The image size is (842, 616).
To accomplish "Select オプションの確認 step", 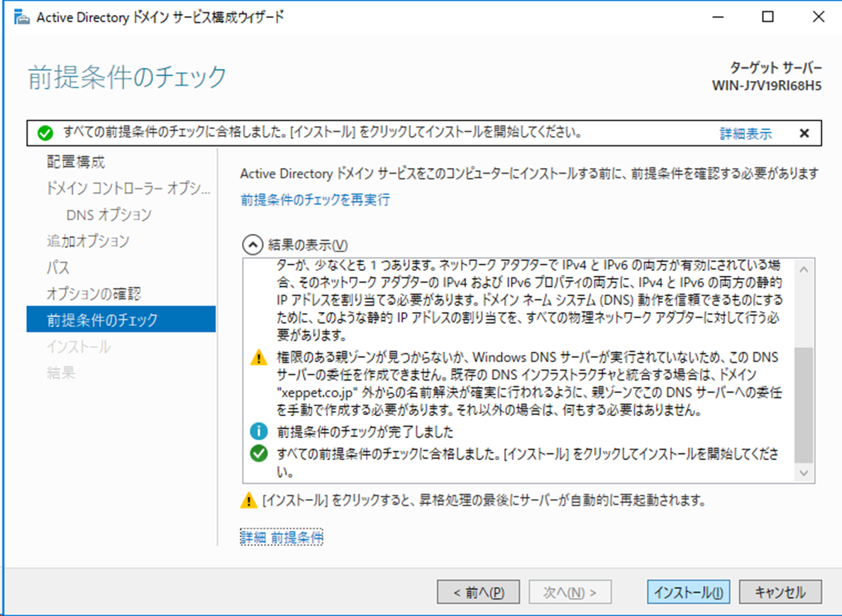I will click(x=94, y=293).
